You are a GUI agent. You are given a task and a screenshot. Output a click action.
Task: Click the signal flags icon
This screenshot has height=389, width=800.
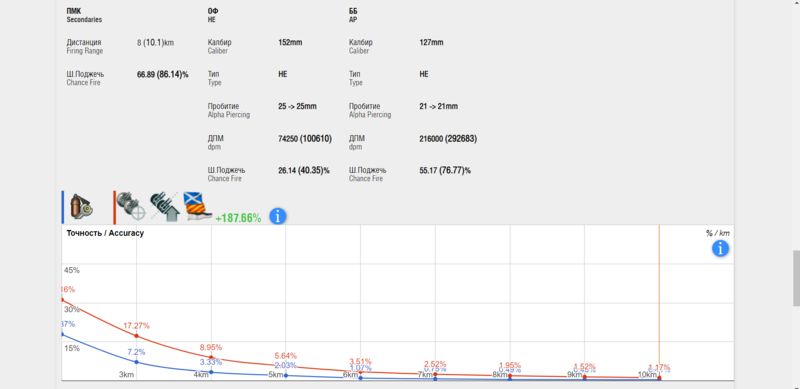tap(197, 207)
